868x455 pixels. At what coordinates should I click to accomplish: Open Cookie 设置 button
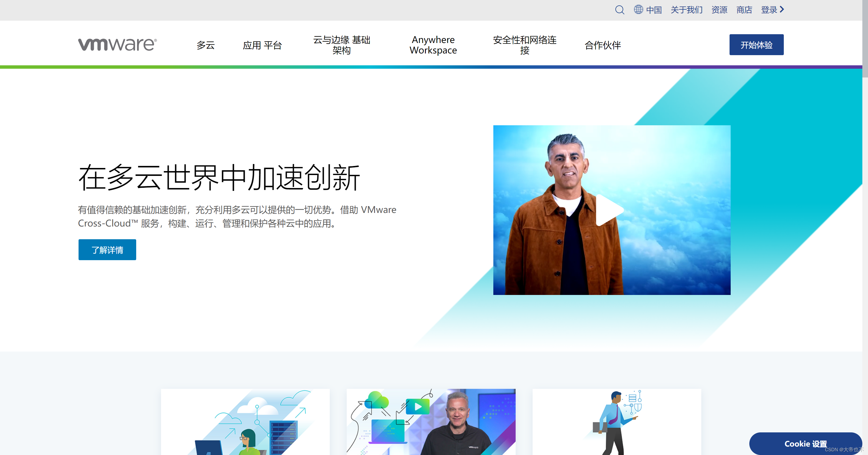pos(805,443)
